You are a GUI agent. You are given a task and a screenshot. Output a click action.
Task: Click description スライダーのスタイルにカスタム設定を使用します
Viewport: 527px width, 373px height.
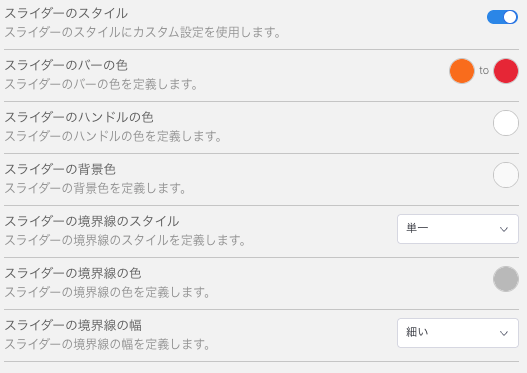tap(143, 32)
